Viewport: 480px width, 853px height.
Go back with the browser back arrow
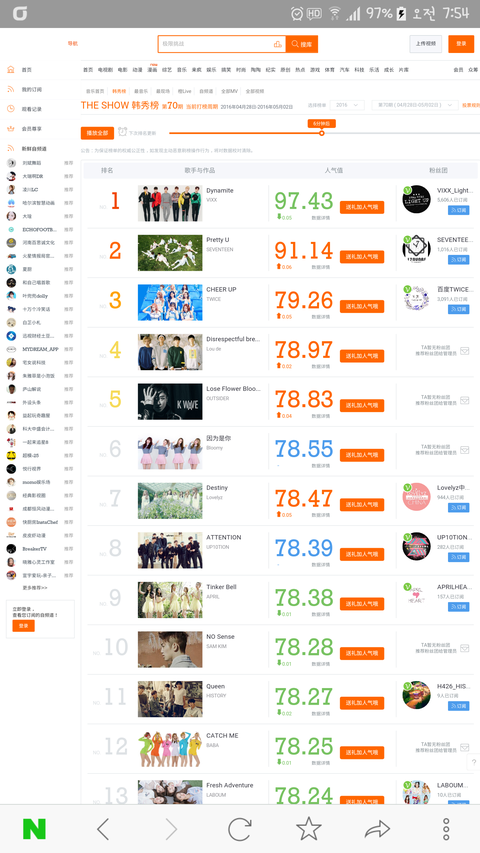point(103,829)
